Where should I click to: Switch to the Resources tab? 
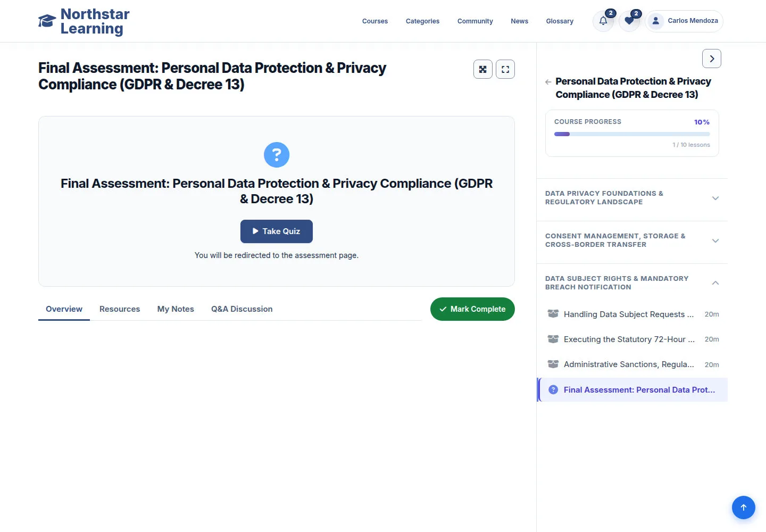120,309
